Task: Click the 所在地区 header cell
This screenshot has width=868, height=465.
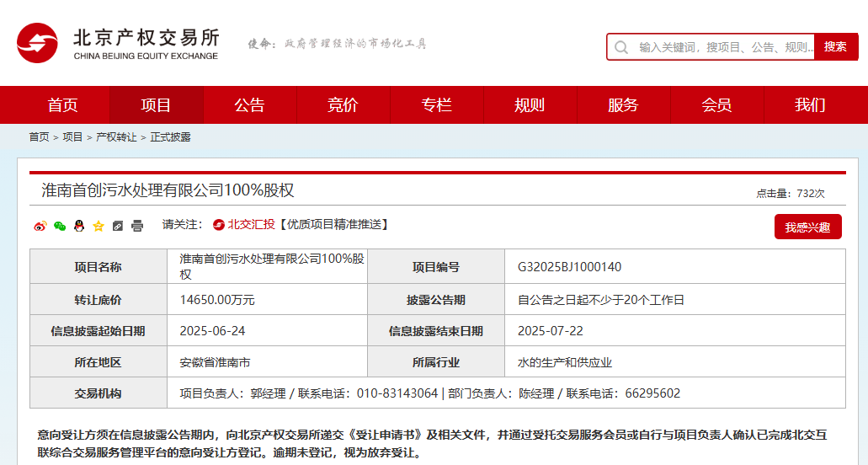Action: click(99, 362)
